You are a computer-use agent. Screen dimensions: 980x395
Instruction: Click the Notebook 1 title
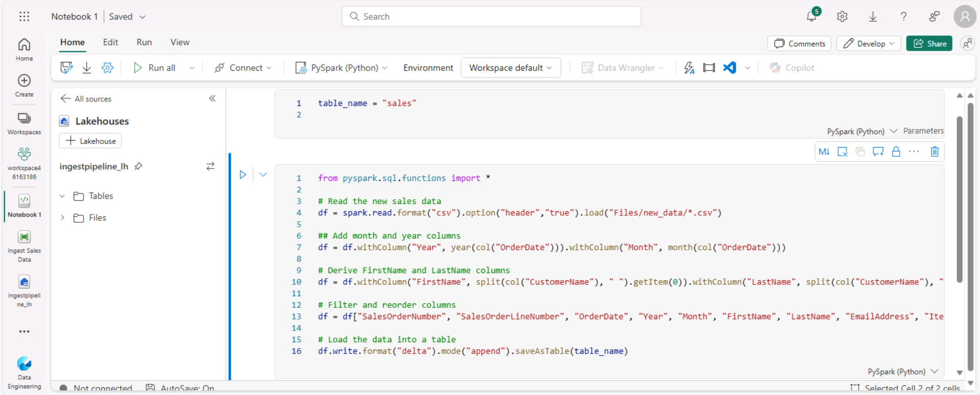point(74,16)
